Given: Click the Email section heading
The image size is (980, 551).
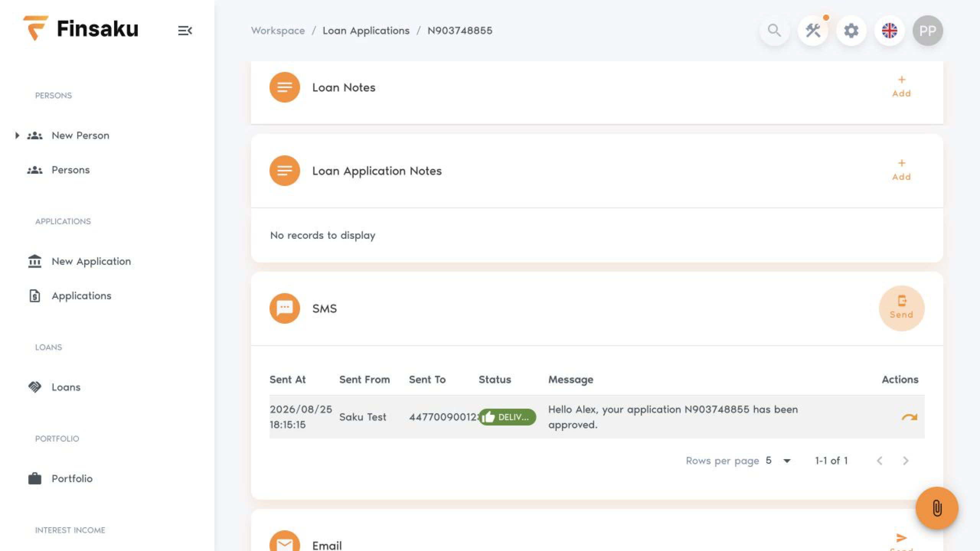Looking at the screenshot, I should (x=327, y=545).
